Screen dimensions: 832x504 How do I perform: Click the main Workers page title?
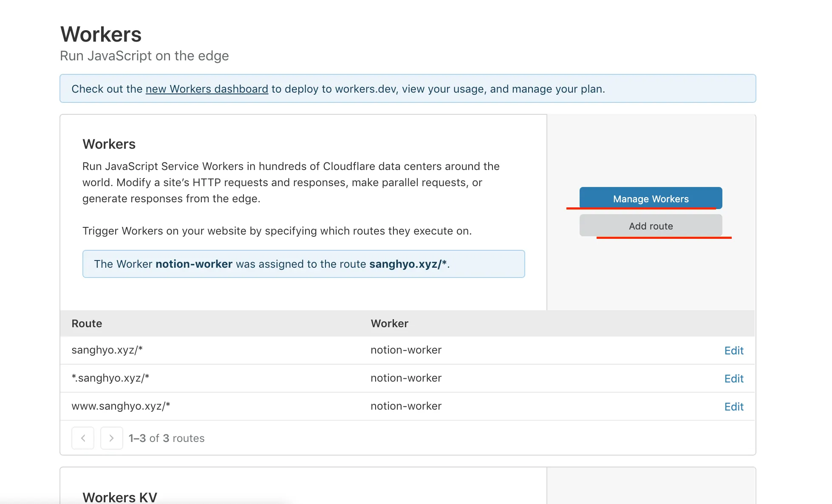click(101, 34)
